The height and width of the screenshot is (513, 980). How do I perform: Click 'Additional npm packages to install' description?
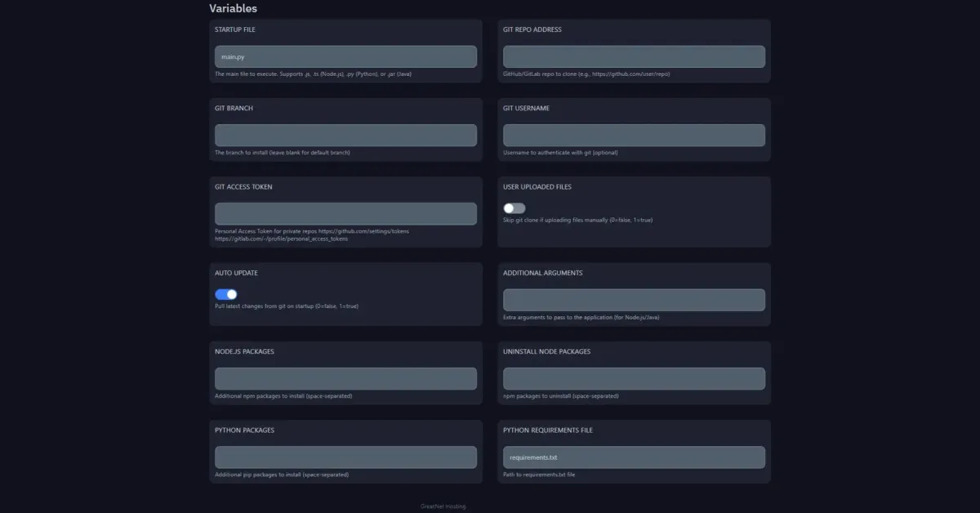[283, 395]
